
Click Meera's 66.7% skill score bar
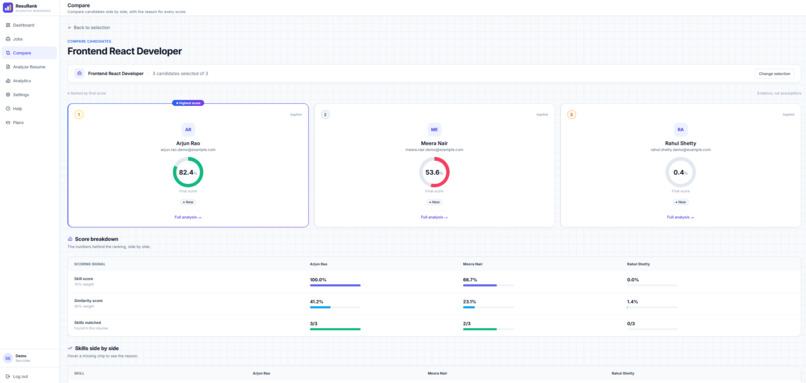[488, 285]
